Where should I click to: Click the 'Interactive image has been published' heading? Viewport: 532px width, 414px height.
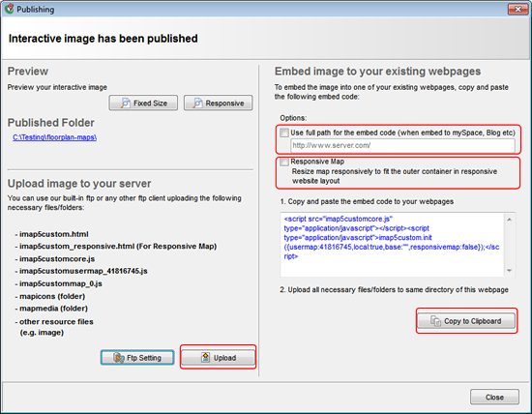coord(103,39)
